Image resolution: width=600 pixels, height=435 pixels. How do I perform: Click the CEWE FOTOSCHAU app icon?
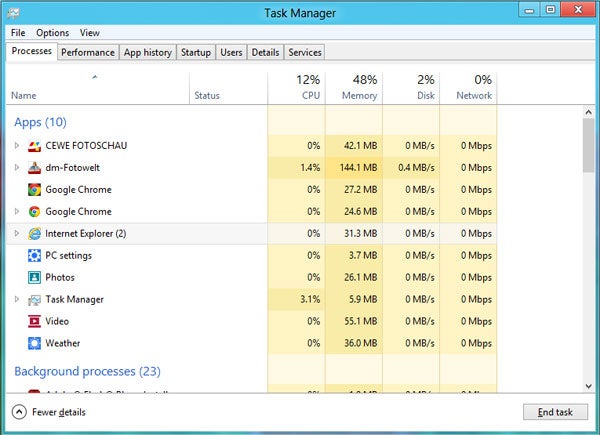(x=34, y=146)
